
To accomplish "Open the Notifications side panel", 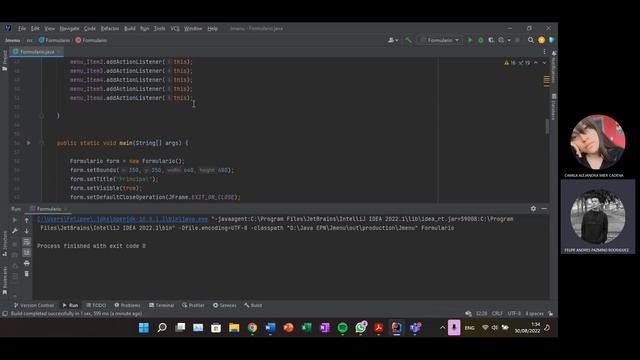I will coord(554,67).
